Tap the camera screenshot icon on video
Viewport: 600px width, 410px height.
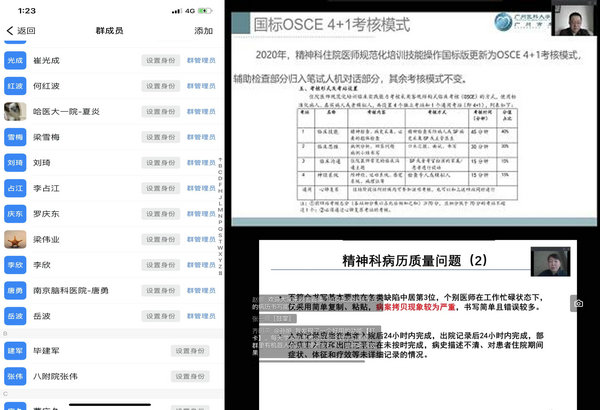pyautogui.click(x=579, y=303)
